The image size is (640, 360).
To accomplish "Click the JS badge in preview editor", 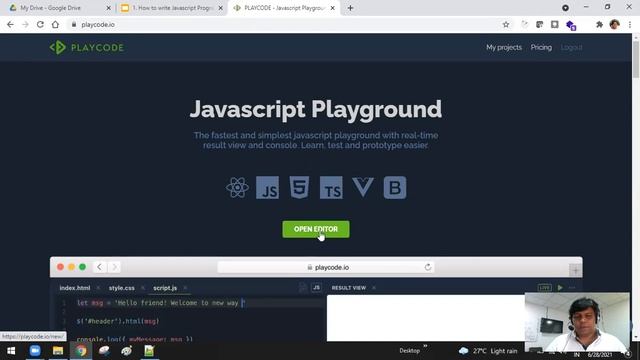I will (x=316, y=288).
